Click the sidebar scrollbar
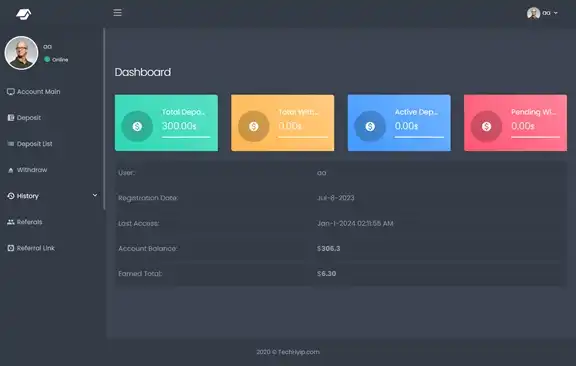Screen dimensions: 576x366 (x=104, y=119)
